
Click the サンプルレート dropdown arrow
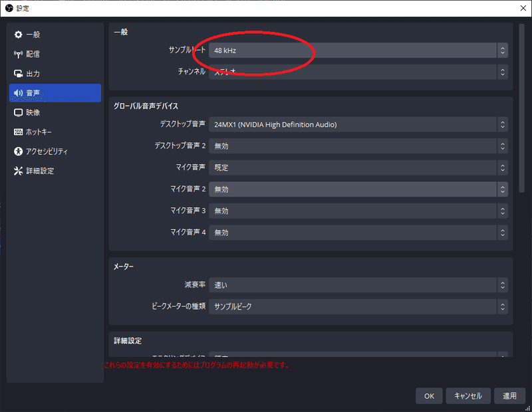503,51
